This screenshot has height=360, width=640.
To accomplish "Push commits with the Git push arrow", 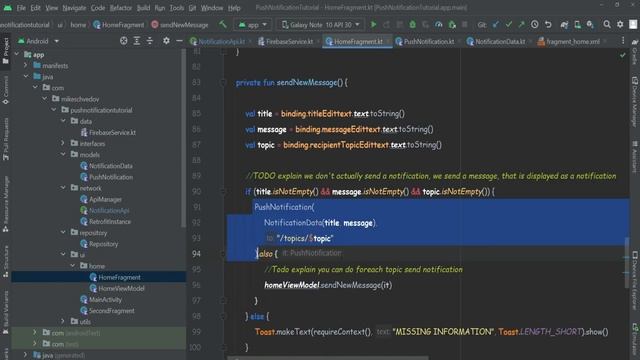I will pos(521,24).
